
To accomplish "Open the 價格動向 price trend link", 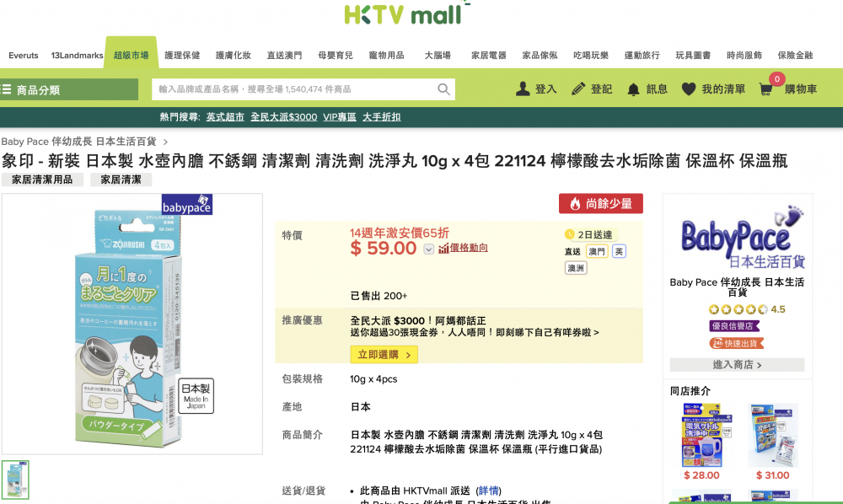I will 469,248.
